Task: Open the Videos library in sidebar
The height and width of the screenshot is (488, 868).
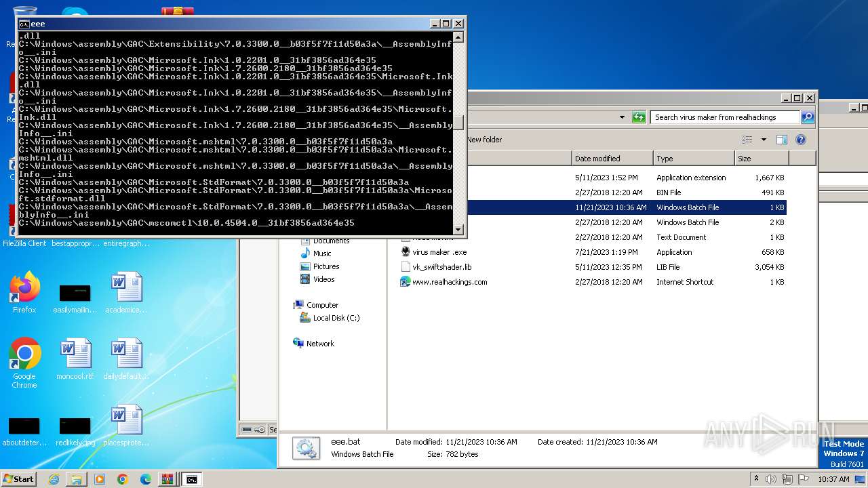Action: click(x=323, y=279)
